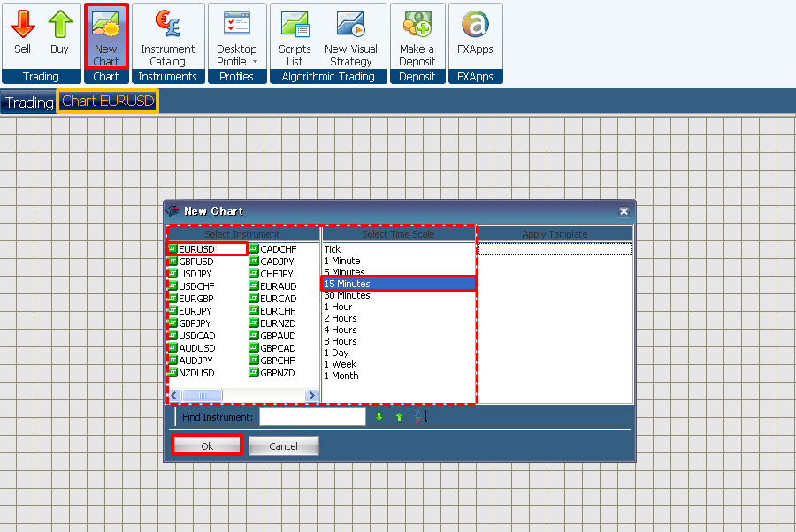The height and width of the screenshot is (532, 796).
Task: Close the New Chart dialog
Action: (x=624, y=211)
